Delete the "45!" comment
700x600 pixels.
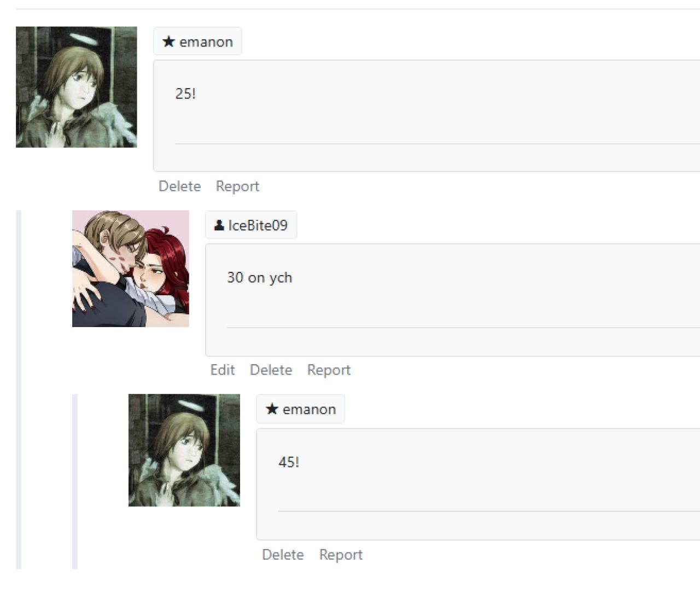point(283,555)
